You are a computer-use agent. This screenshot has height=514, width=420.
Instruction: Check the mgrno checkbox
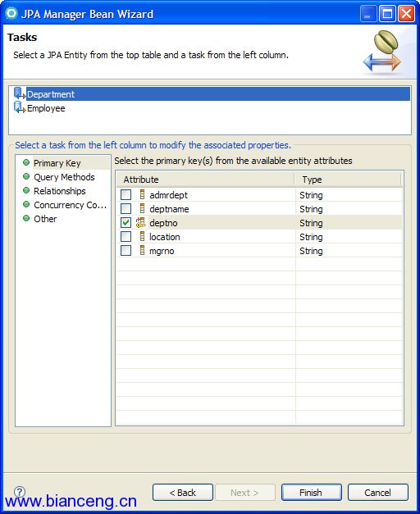tap(126, 251)
